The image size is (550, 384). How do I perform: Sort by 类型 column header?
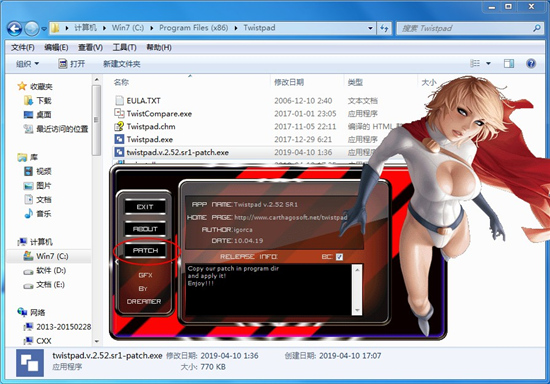(355, 82)
